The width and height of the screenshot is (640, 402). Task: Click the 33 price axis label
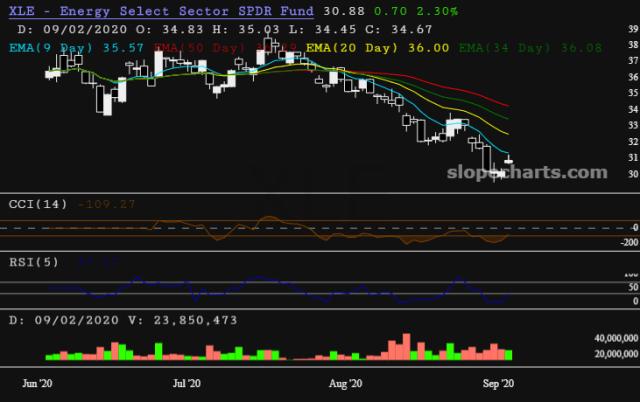click(633, 125)
